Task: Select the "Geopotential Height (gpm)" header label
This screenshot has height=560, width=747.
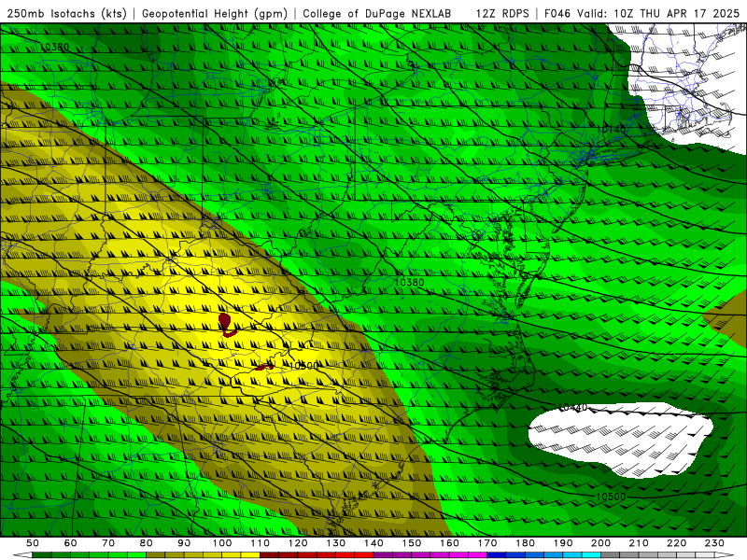Action: coord(215,14)
